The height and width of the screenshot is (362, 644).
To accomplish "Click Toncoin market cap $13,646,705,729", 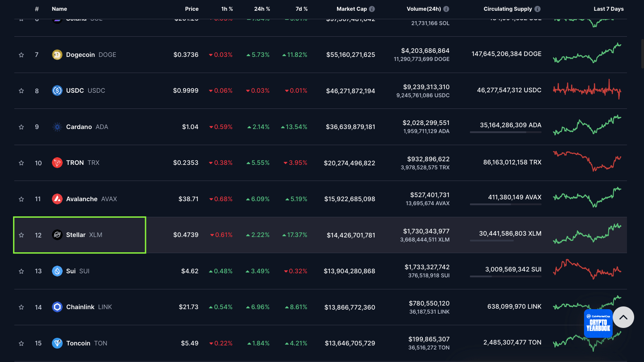I will 350,343.
